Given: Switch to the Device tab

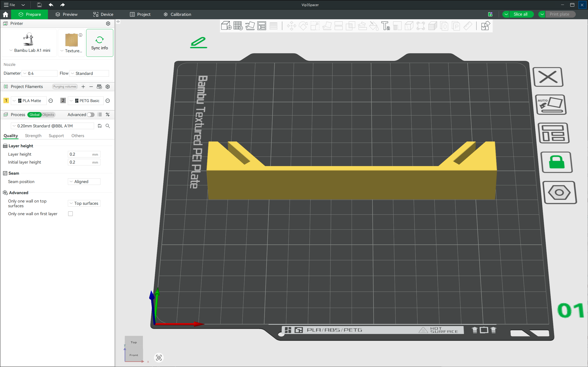Looking at the screenshot, I should click(x=103, y=14).
